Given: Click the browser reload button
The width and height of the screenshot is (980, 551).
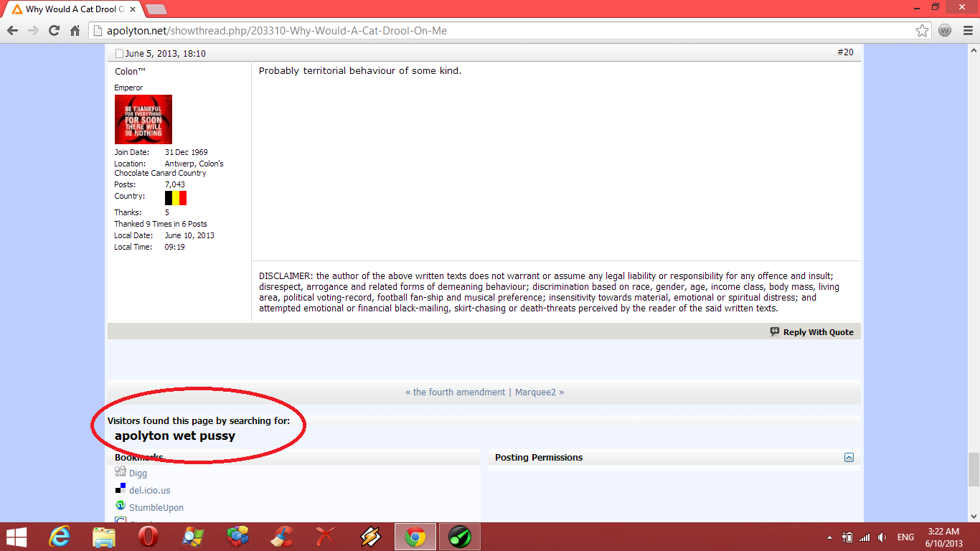Looking at the screenshot, I should click(x=54, y=31).
